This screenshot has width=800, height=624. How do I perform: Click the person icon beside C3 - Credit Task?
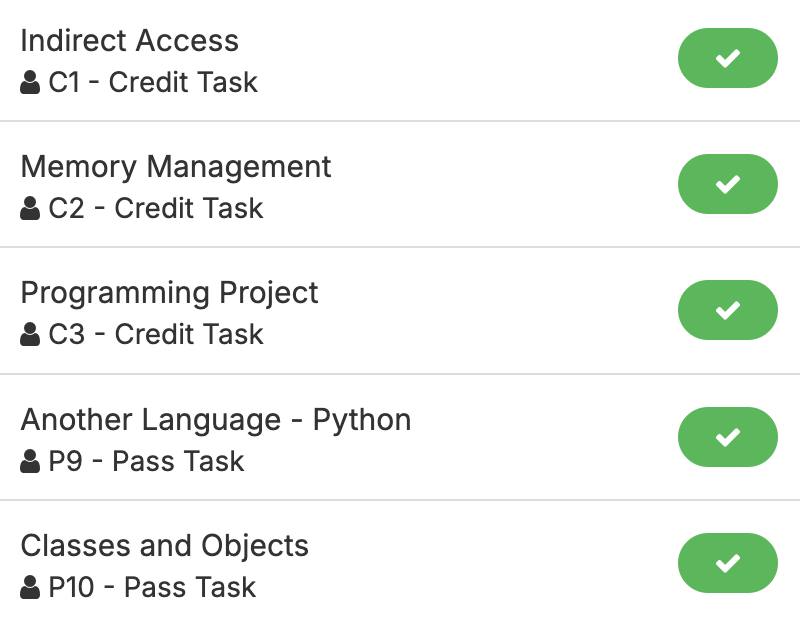(x=30, y=334)
